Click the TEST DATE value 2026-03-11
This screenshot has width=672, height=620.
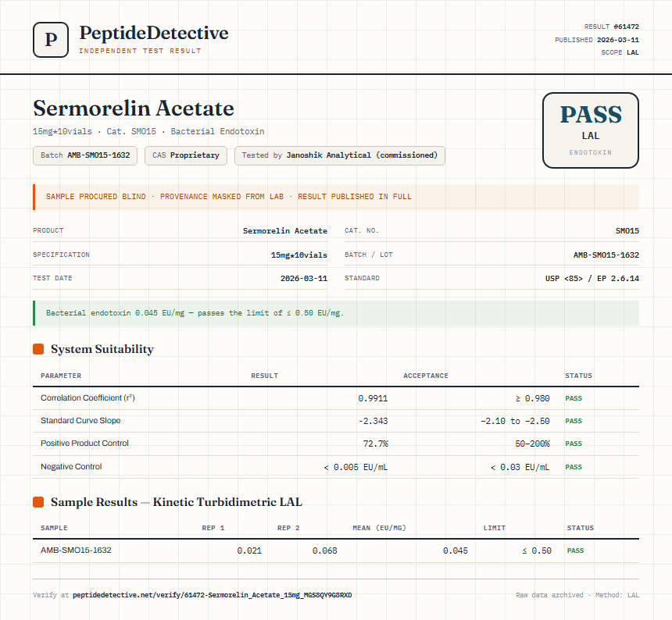[304, 278]
